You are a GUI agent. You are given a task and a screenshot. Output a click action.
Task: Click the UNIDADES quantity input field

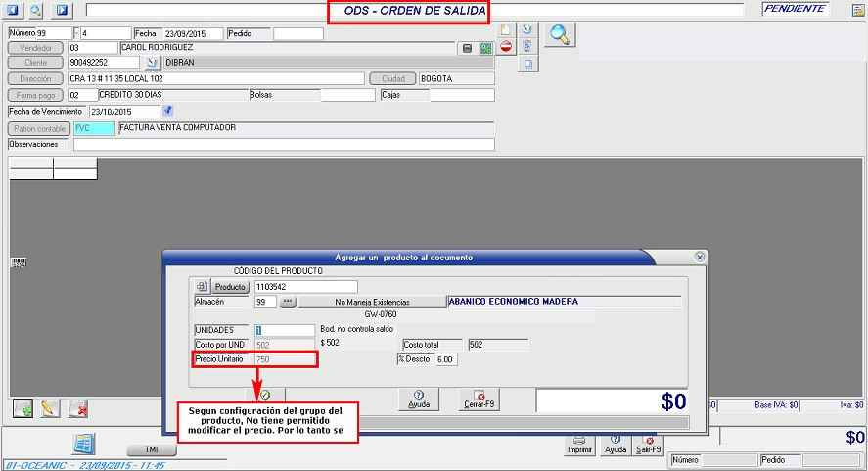(x=284, y=331)
